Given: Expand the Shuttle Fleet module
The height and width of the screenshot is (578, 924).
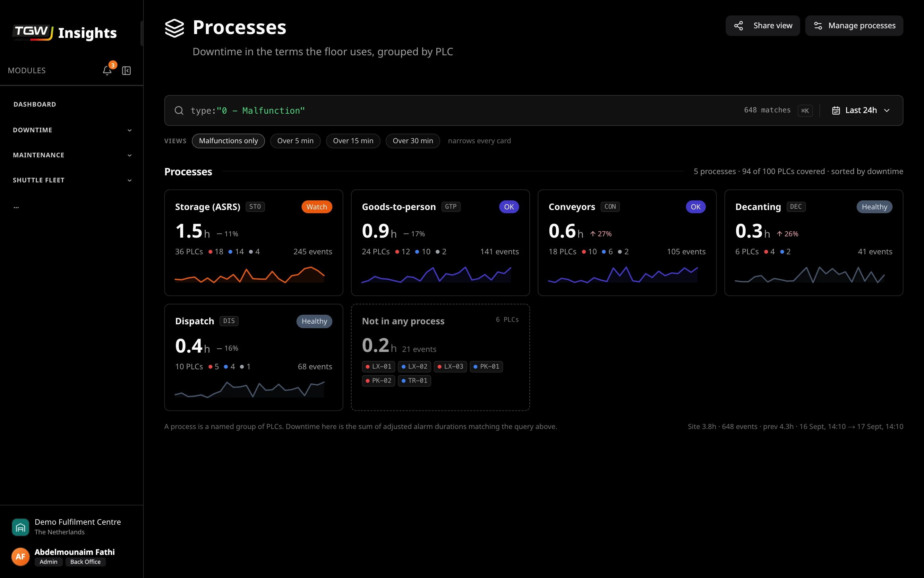Looking at the screenshot, I should click(x=72, y=180).
